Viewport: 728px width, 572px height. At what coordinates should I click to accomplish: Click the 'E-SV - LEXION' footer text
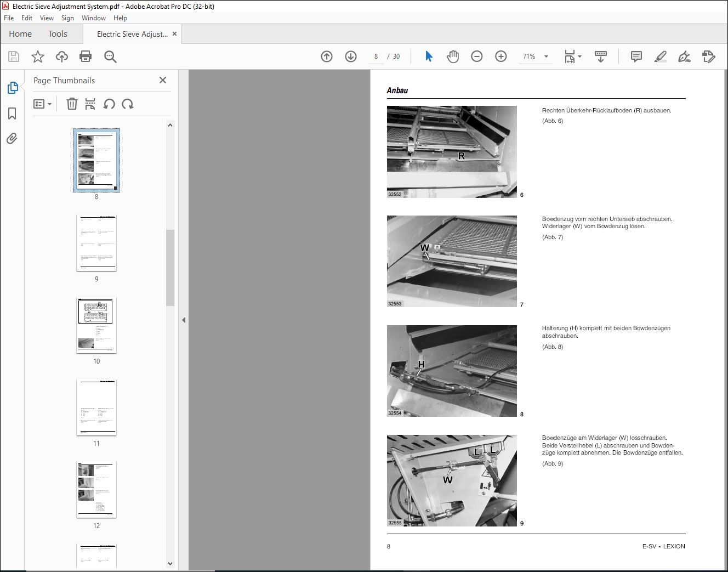tap(663, 546)
